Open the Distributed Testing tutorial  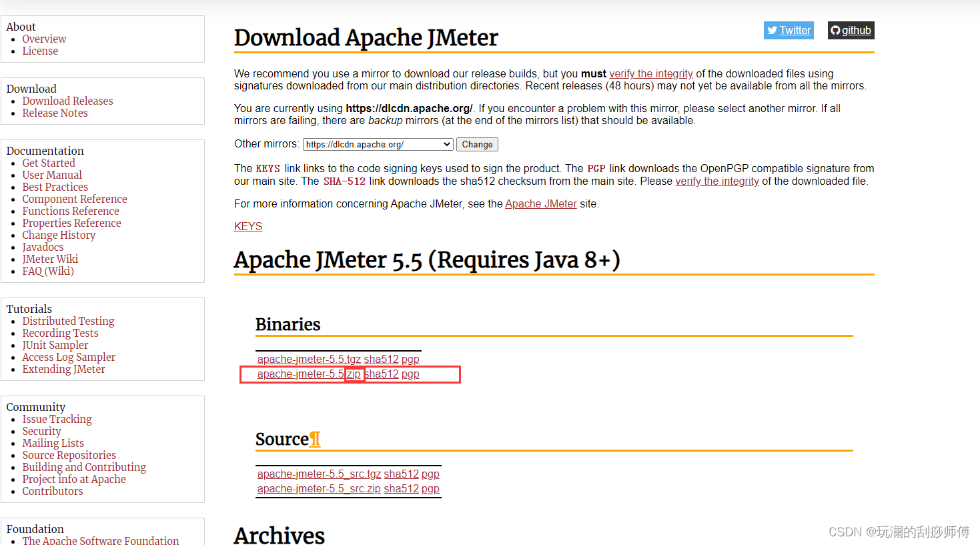pyautogui.click(x=68, y=321)
